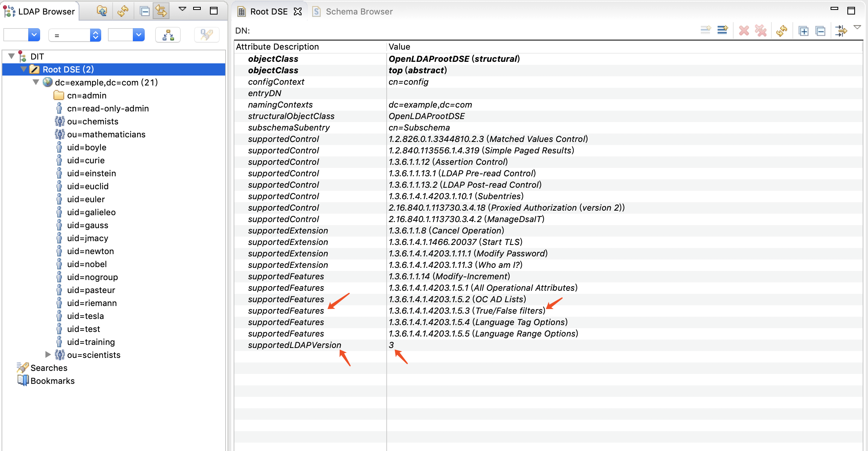
Task: Select the uid=einstein entry
Action: click(x=91, y=173)
